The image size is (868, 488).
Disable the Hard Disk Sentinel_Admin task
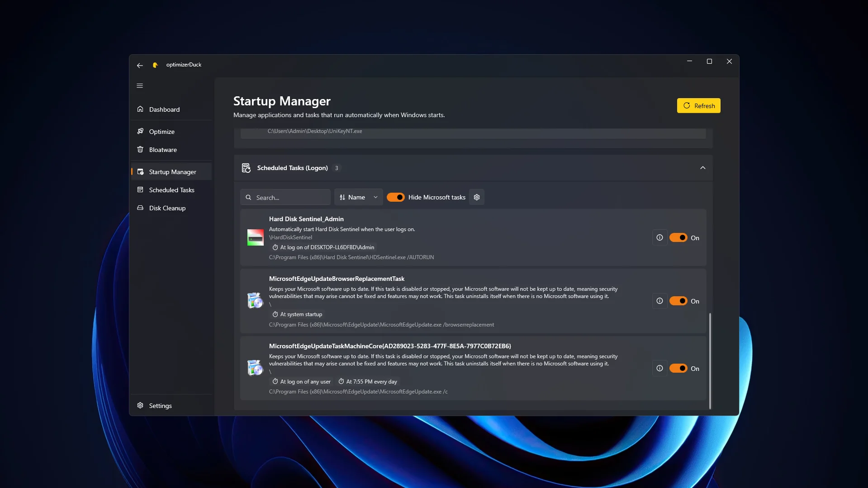[678, 237]
